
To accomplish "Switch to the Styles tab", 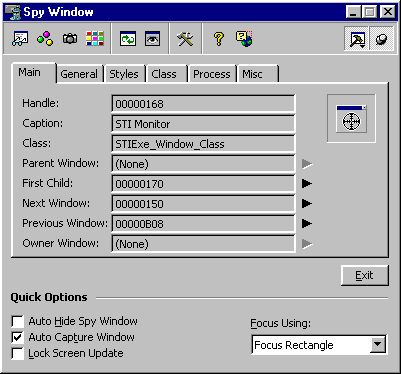I will (x=124, y=74).
